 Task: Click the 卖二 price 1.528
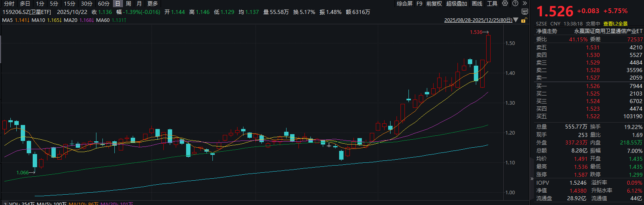[x=593, y=70]
